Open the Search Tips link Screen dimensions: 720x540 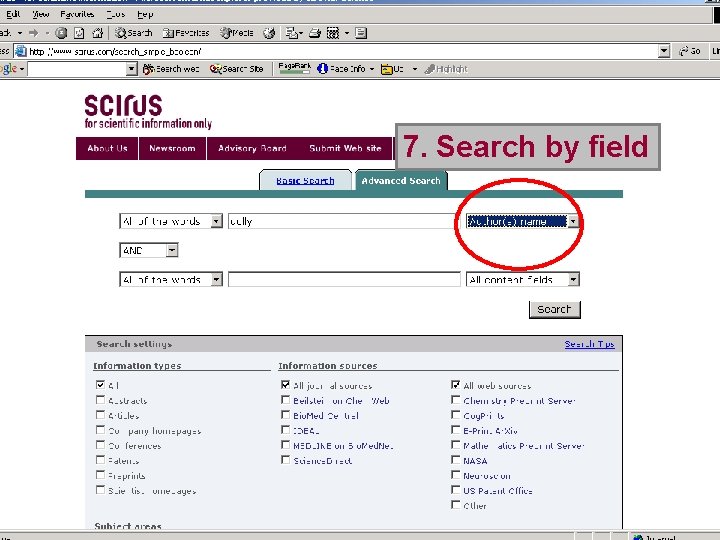point(590,344)
